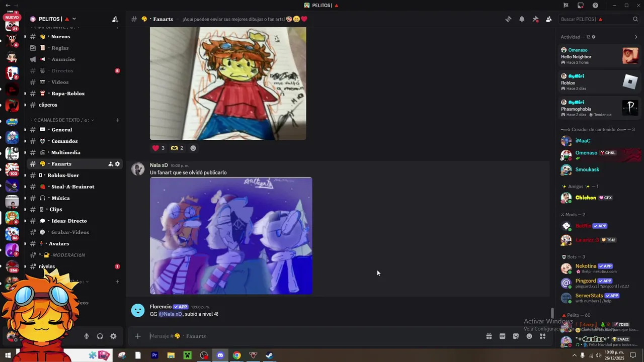The image size is (644, 362).
Task: Click invite icon on Fanarts channel
Action: 110,164
